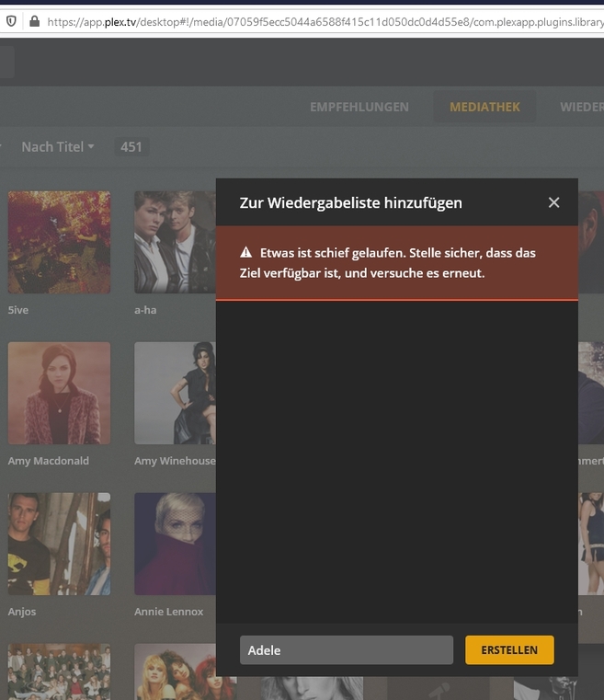Open the a-ha artist thumbnail
This screenshot has height=700, width=604.
(175, 242)
